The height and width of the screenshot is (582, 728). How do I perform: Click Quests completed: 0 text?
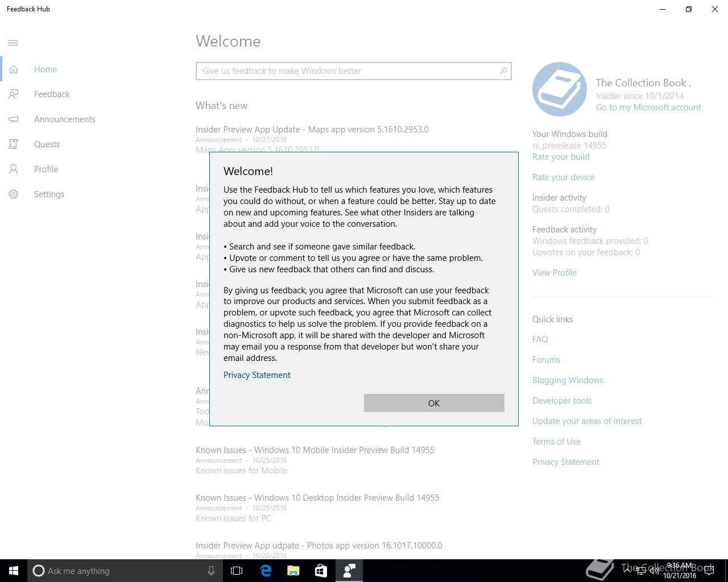(571, 209)
